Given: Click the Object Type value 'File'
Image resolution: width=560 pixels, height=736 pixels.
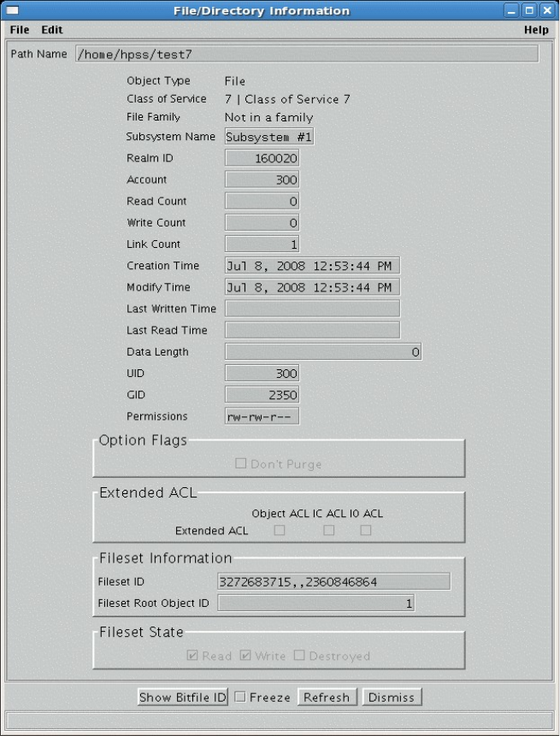Looking at the screenshot, I should pos(235,81).
